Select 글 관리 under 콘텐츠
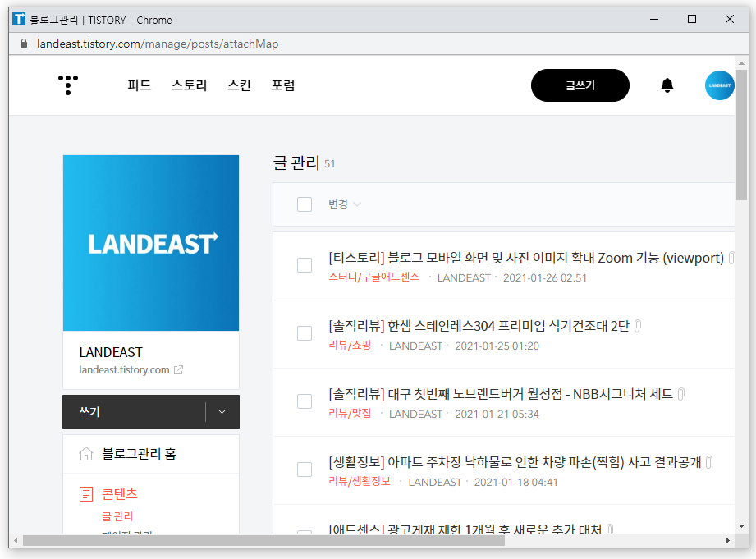 117,516
